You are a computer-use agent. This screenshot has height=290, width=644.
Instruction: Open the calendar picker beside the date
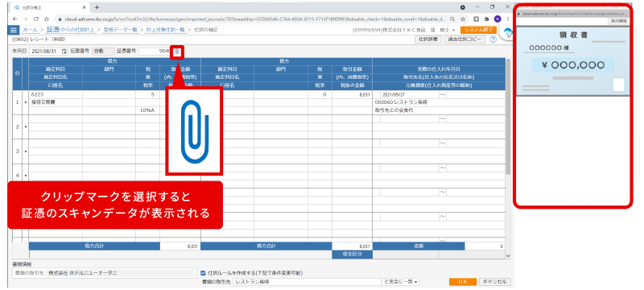(x=64, y=52)
